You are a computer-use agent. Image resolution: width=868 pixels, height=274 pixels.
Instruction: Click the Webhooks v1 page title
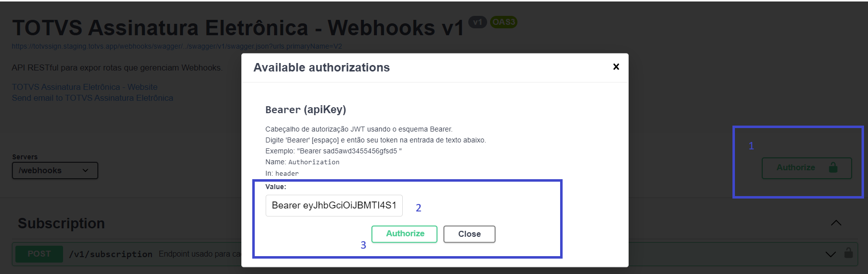tap(238, 28)
